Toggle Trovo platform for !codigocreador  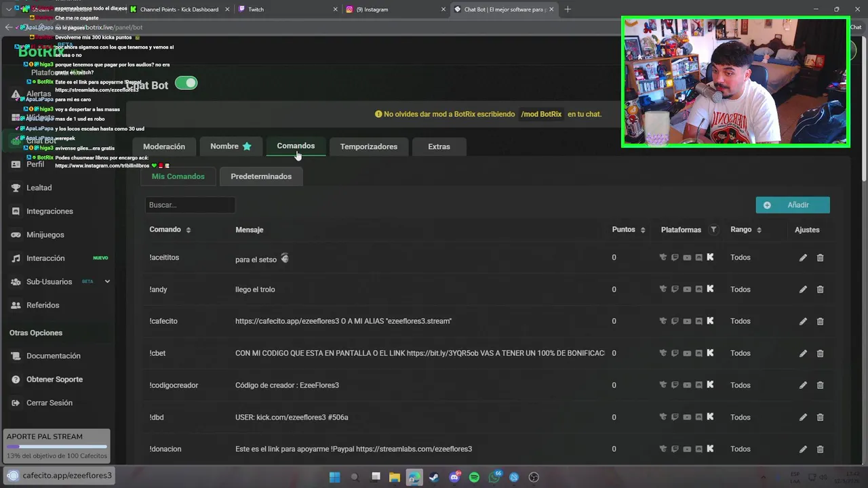point(663,385)
